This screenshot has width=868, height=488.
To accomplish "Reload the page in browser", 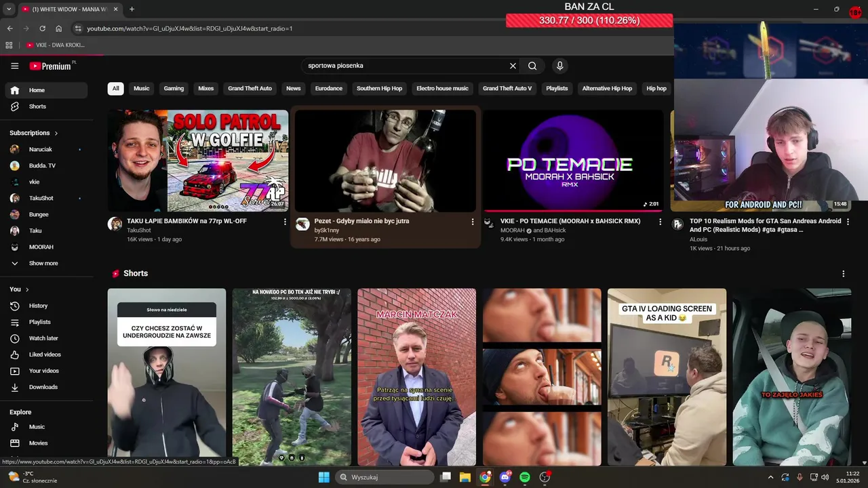I will 42,28.
